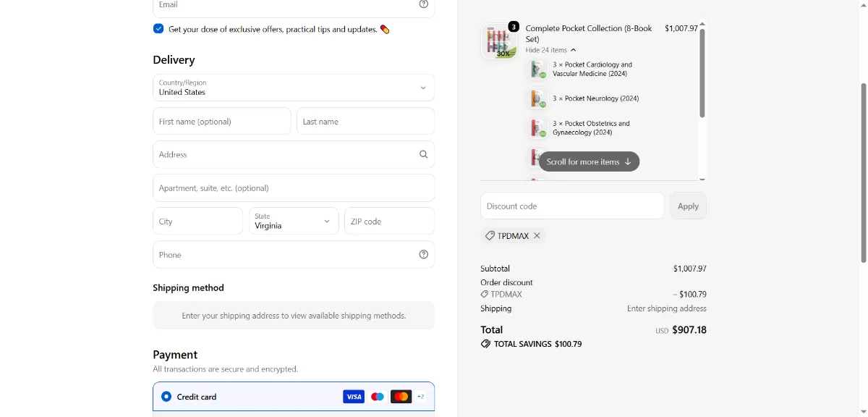
Task: Click the TOTAL SAVINGS $100.79 text
Action: [x=537, y=344]
